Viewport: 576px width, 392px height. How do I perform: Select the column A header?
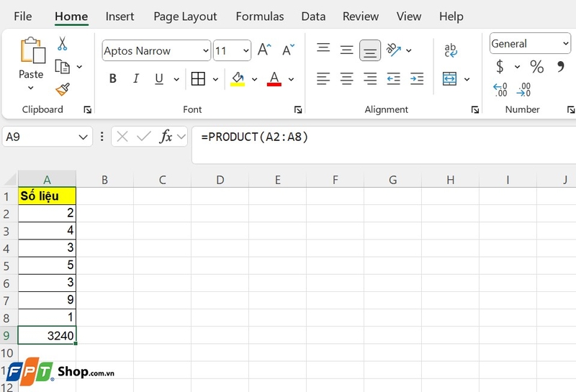point(47,180)
